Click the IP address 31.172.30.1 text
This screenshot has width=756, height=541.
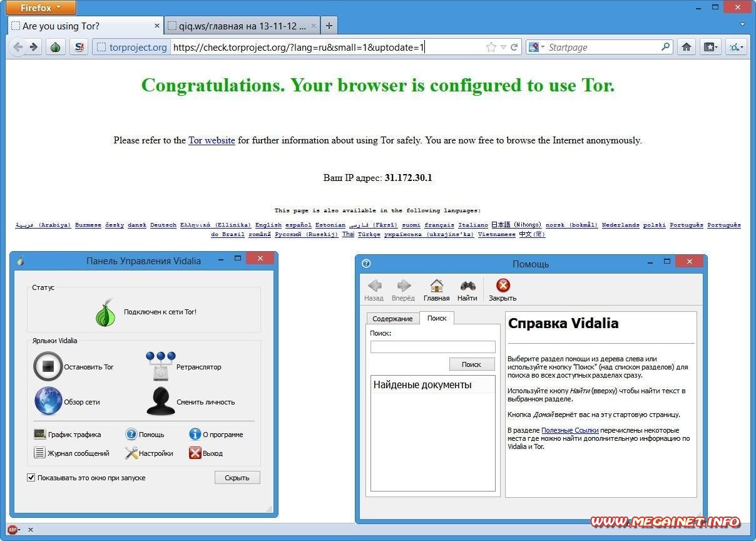pos(408,178)
